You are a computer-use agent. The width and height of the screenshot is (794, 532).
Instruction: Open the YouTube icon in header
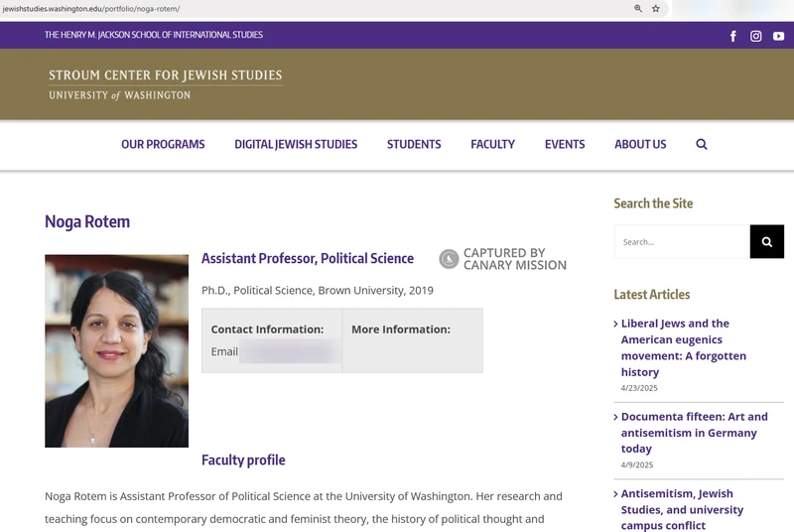778,36
